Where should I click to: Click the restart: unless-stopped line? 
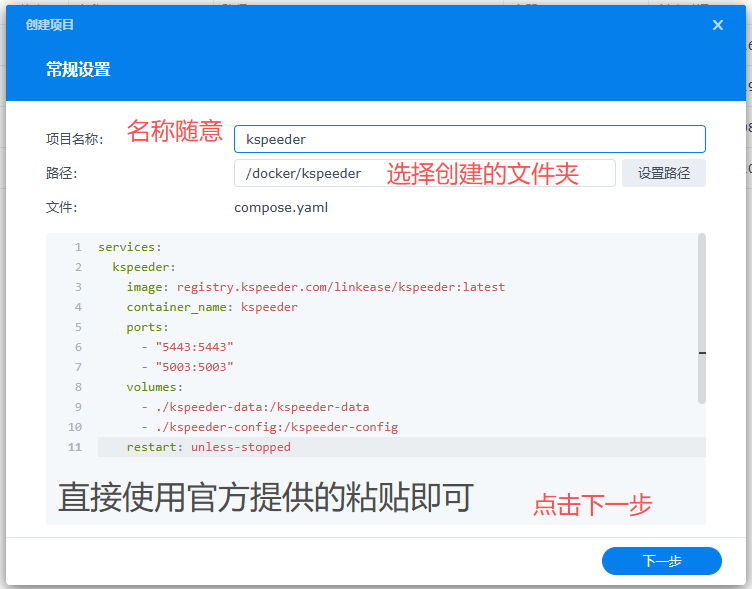[x=208, y=447]
